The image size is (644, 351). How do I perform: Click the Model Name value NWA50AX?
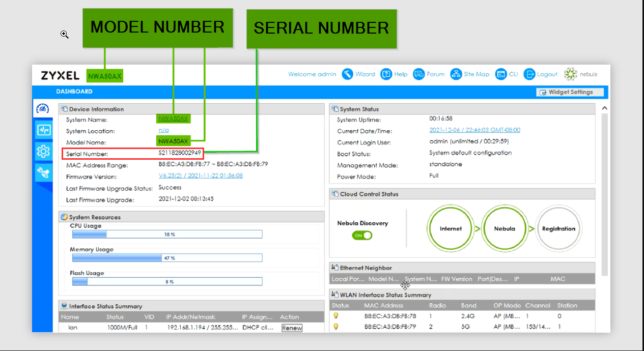click(173, 141)
